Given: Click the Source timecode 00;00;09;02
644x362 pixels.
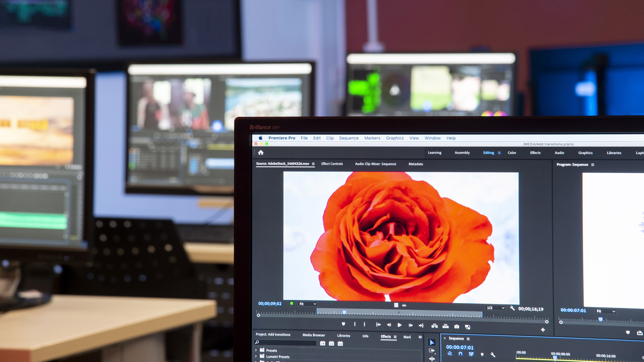Looking at the screenshot, I should click(x=270, y=304).
